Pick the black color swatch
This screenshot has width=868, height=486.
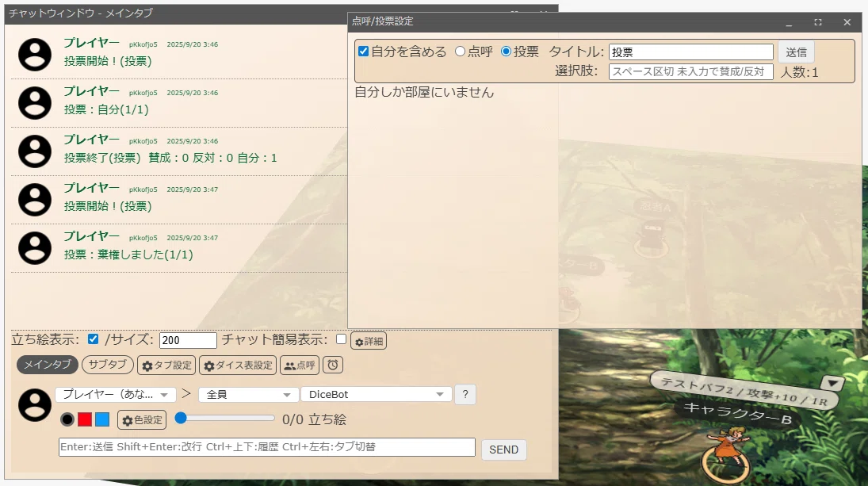(x=67, y=419)
